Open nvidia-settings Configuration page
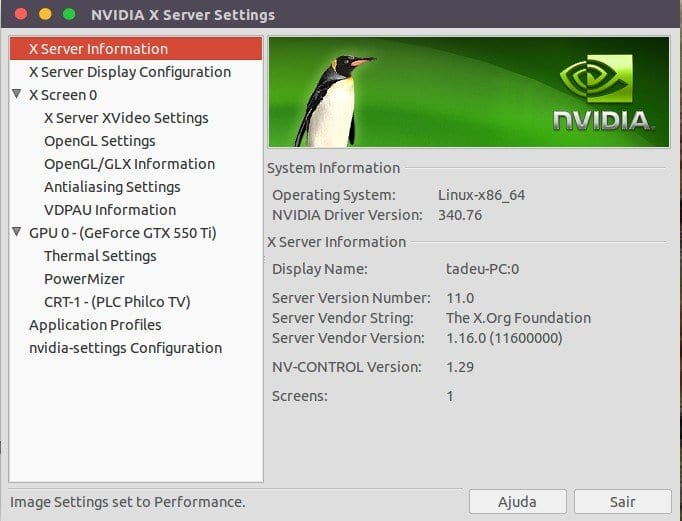The width and height of the screenshot is (682, 521). 125,348
